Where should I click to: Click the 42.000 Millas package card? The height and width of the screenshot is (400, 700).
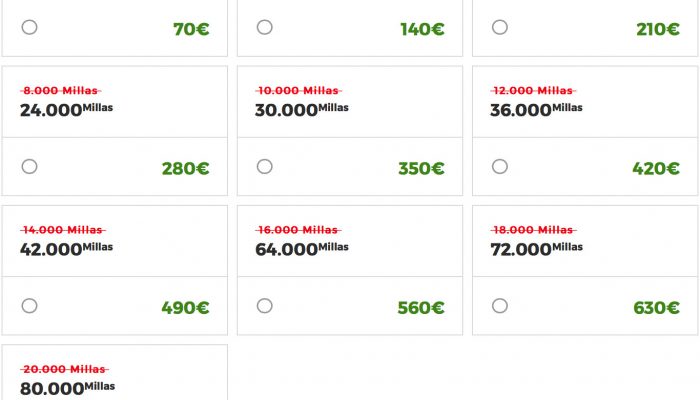tap(115, 270)
